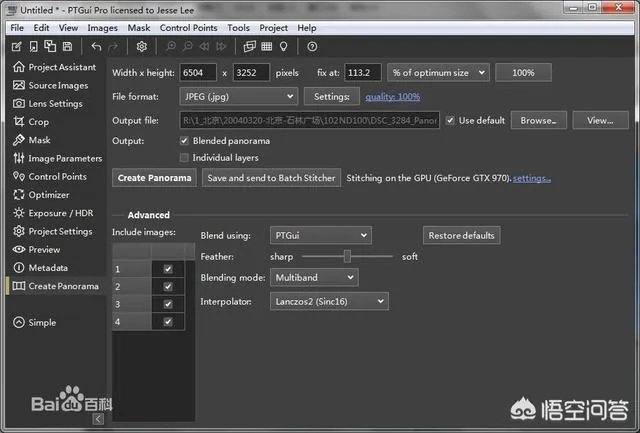Click the new project toolbar icon
The height and width of the screenshot is (433, 640).
tap(17, 46)
